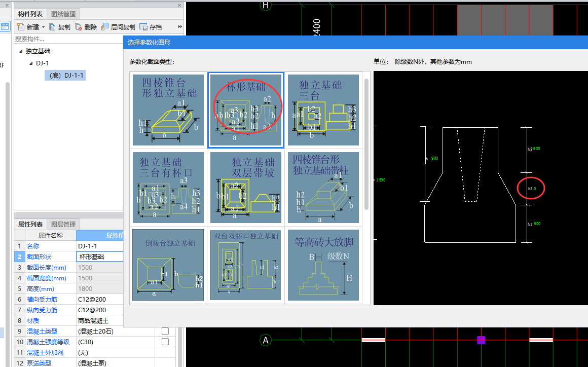Viewport: 588px width, 367px height.
Task: Click the 横向受力筋 value C12@200
Action: pos(92,300)
